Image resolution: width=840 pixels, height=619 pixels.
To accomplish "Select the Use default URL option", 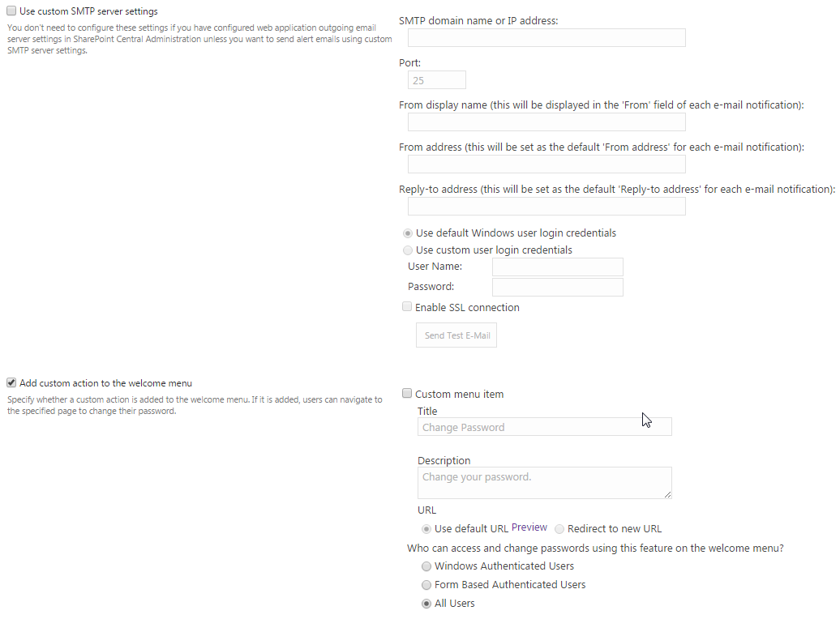I will pos(426,529).
